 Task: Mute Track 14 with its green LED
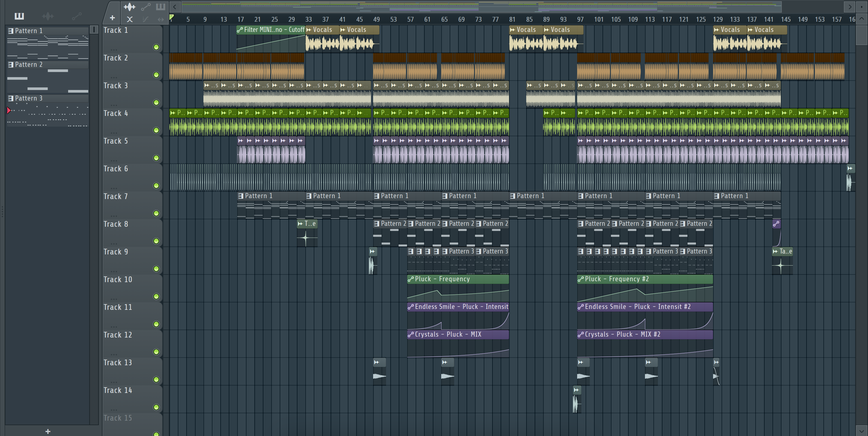click(x=156, y=407)
